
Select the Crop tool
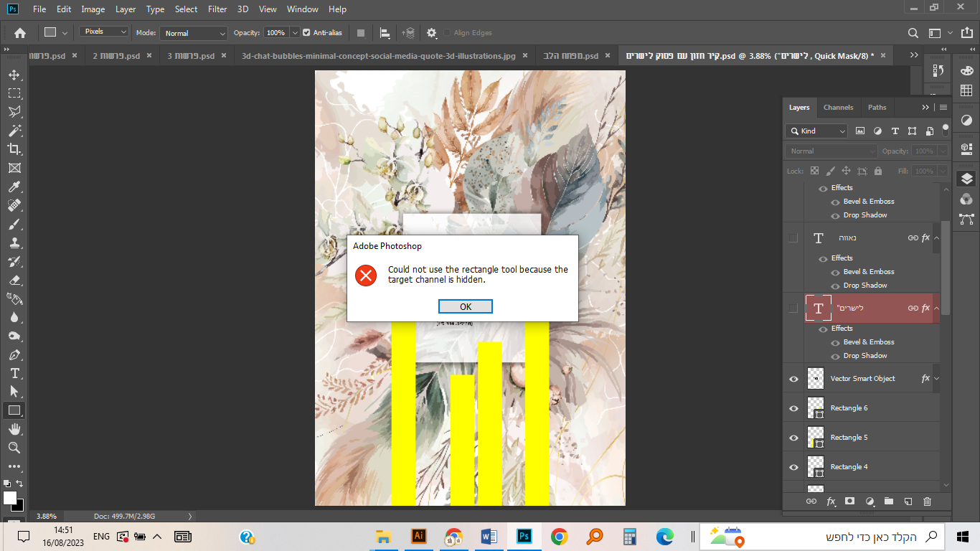[14, 149]
